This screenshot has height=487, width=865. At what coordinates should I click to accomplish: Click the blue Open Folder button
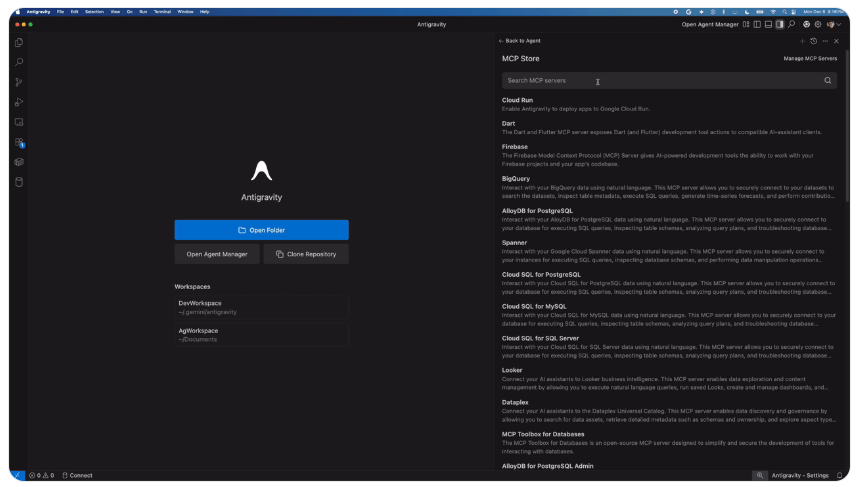click(261, 230)
